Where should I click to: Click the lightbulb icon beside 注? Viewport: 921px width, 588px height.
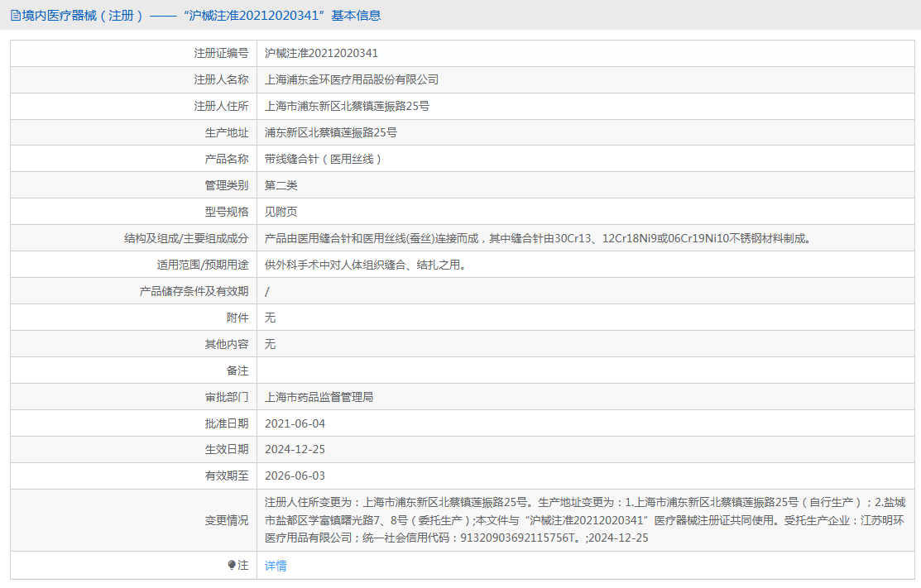pos(232,565)
